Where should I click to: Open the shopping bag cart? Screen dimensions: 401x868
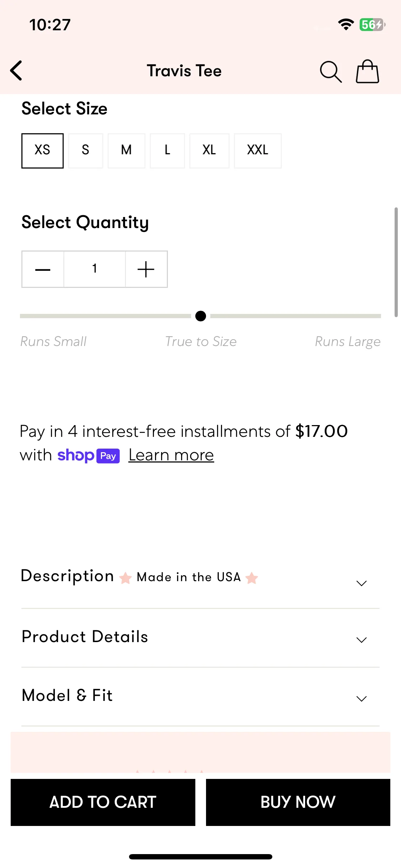tap(367, 71)
